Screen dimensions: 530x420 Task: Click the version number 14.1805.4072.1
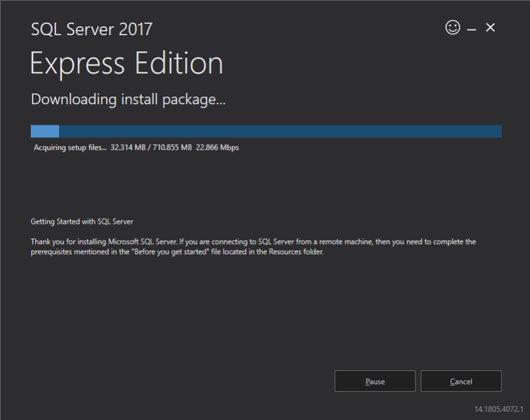[499, 409]
